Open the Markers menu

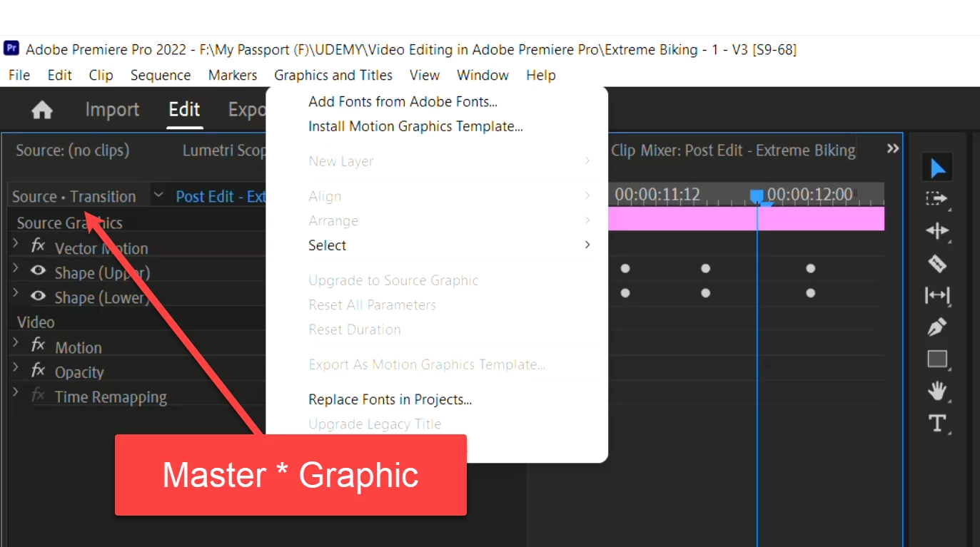pos(233,75)
